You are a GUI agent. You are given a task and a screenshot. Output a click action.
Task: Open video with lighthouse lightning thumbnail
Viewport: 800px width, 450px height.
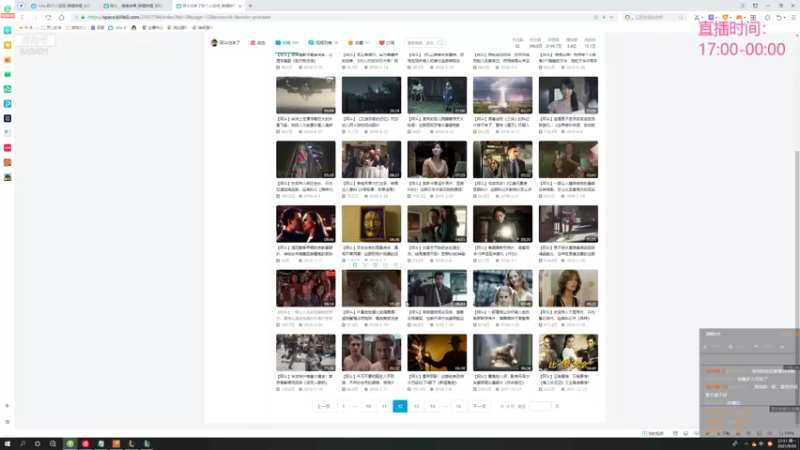point(503,95)
